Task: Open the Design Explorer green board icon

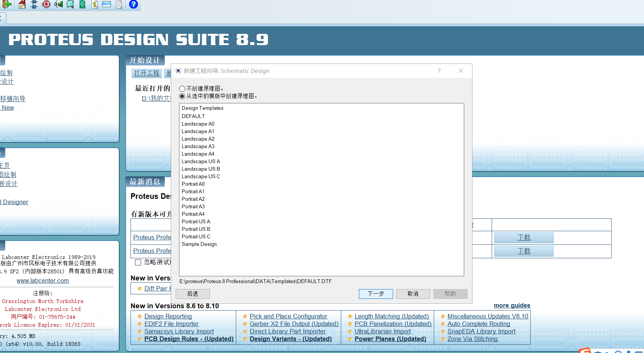Action: (82, 4)
